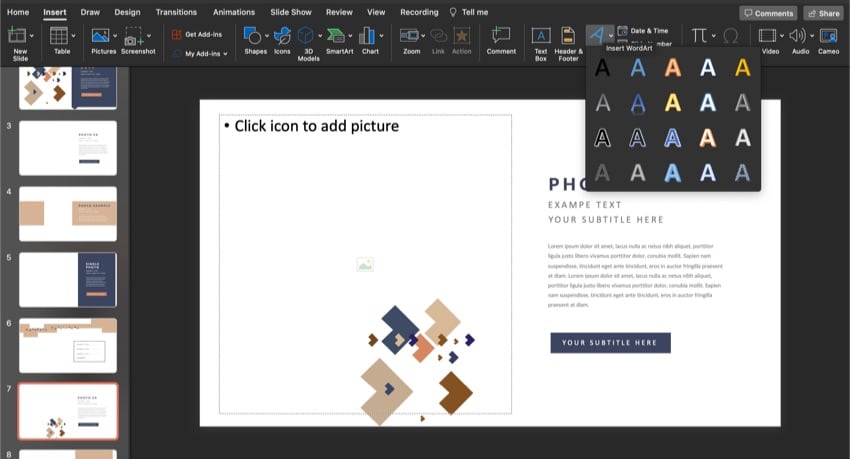850x459 pixels.
Task: Open the Screenshot tool
Action: (138, 36)
